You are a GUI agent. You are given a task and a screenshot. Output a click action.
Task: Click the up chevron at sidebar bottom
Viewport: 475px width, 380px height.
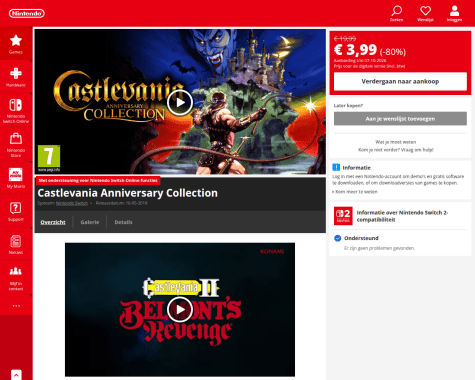click(x=16, y=375)
